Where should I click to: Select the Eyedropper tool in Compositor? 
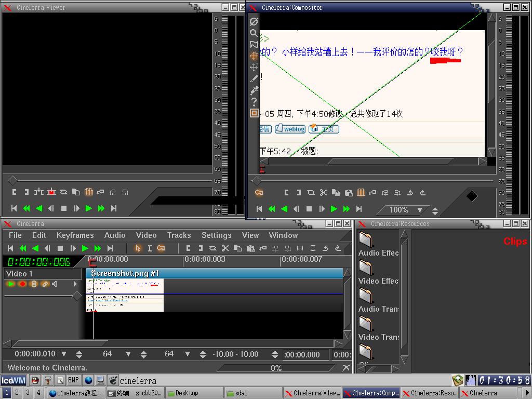point(254,90)
